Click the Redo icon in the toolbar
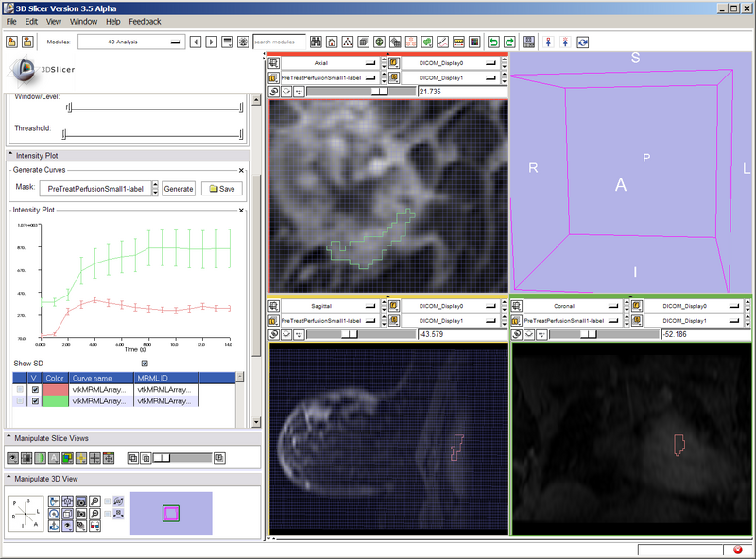756x559 pixels. [508, 41]
